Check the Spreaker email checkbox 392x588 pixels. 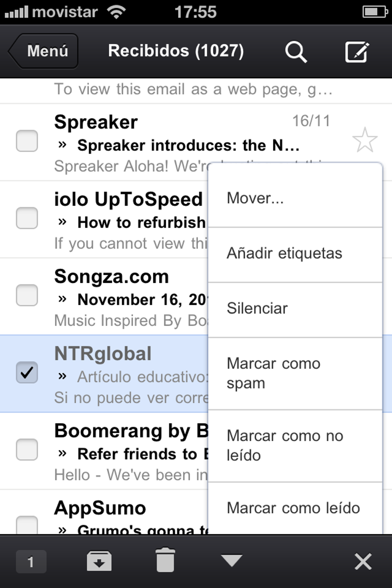coord(27,141)
